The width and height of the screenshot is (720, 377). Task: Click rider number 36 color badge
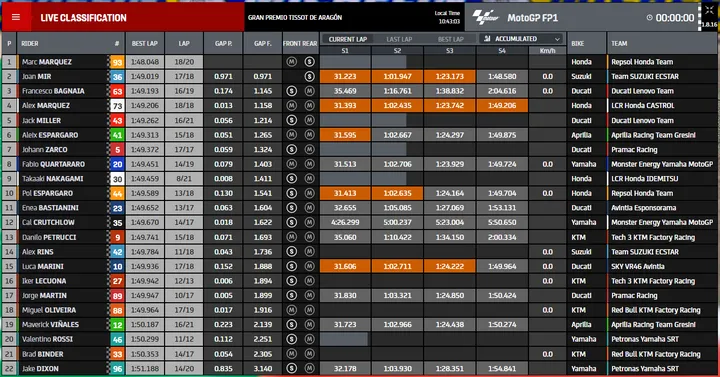click(x=118, y=77)
